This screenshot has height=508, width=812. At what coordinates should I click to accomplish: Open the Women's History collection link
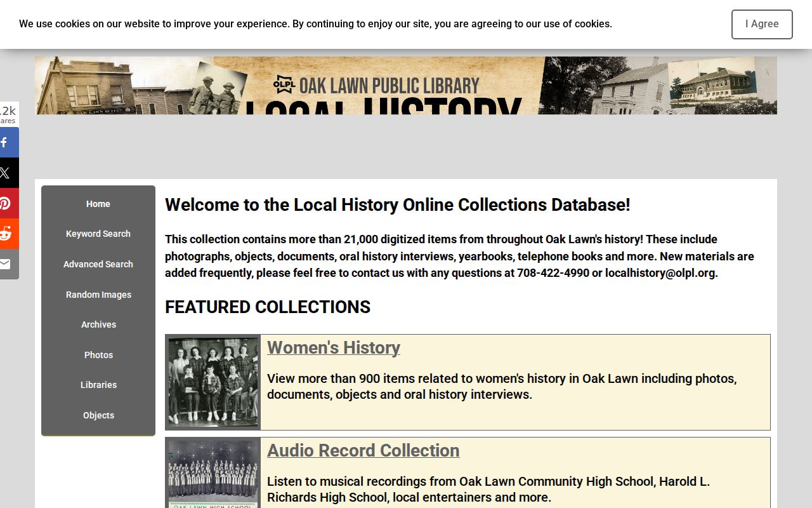(334, 347)
